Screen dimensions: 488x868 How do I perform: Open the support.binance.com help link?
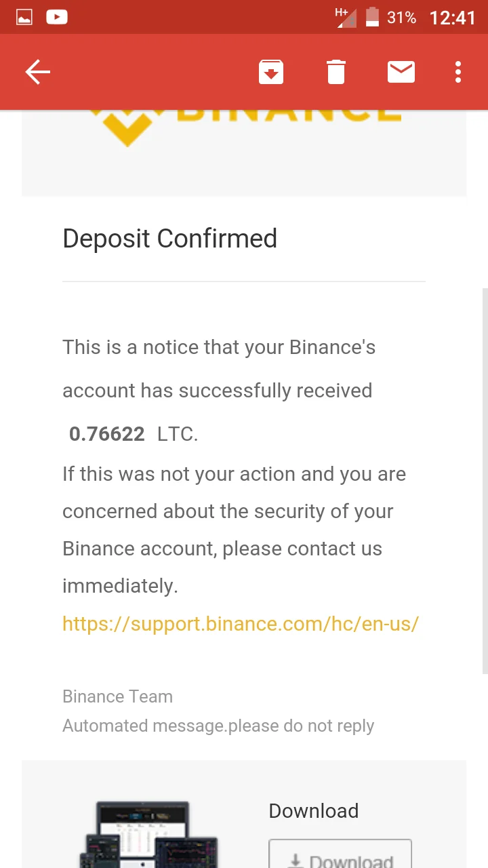click(241, 624)
